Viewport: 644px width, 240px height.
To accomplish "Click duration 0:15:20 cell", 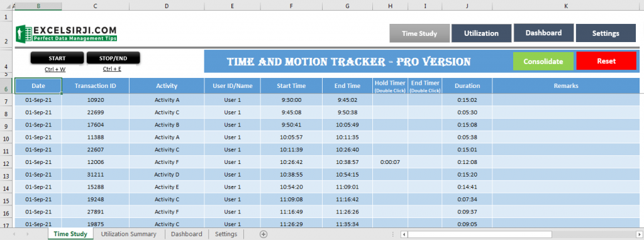I will pos(467,175).
